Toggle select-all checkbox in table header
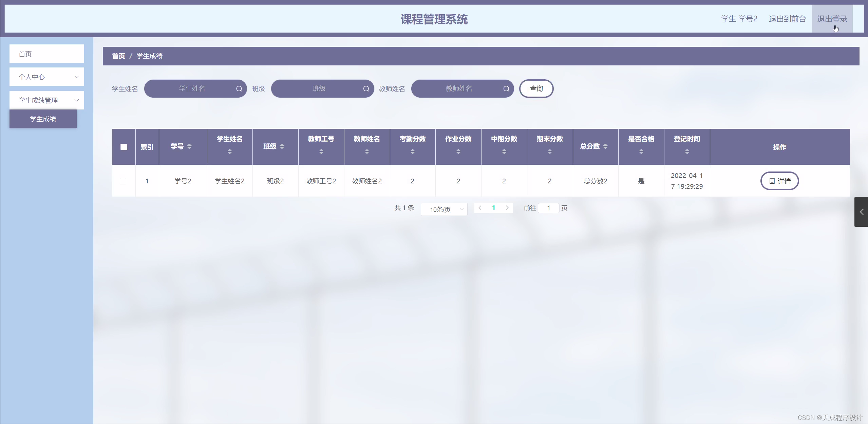The height and width of the screenshot is (424, 868). [x=124, y=147]
